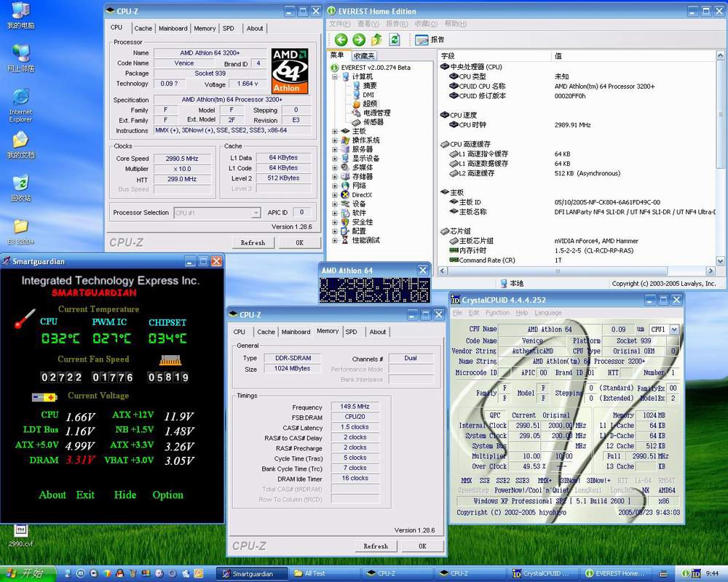Screen dimensions: 728x582
Task: Switch to 收藏夹 favorites tab in EVEREST
Action: tap(364, 56)
